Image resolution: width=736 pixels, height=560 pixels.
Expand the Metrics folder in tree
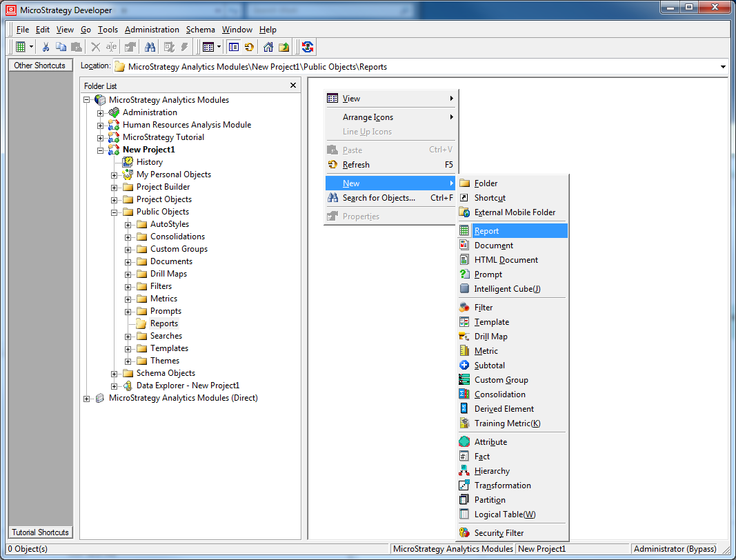pyautogui.click(x=128, y=299)
